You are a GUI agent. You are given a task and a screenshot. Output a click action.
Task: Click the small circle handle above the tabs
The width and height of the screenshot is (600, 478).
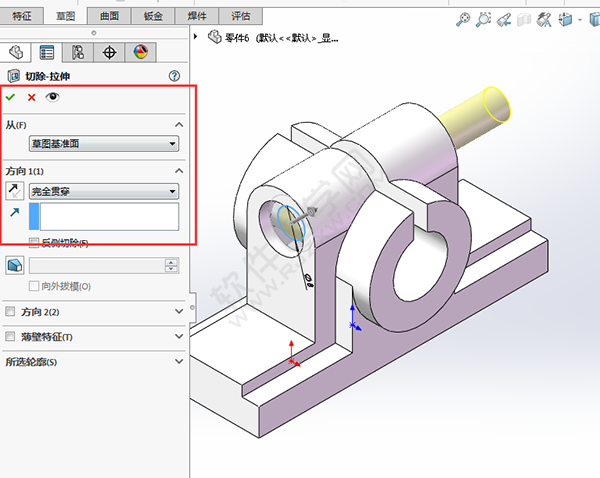tap(94, 33)
